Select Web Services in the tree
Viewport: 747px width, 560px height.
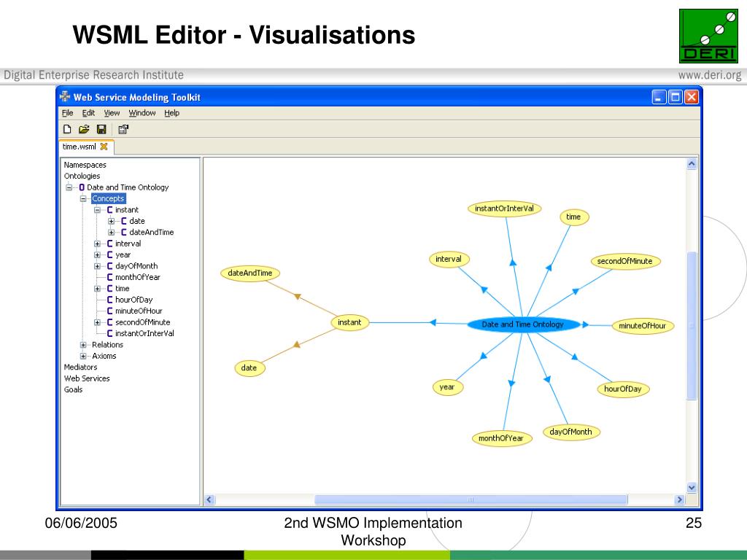pyautogui.click(x=87, y=378)
